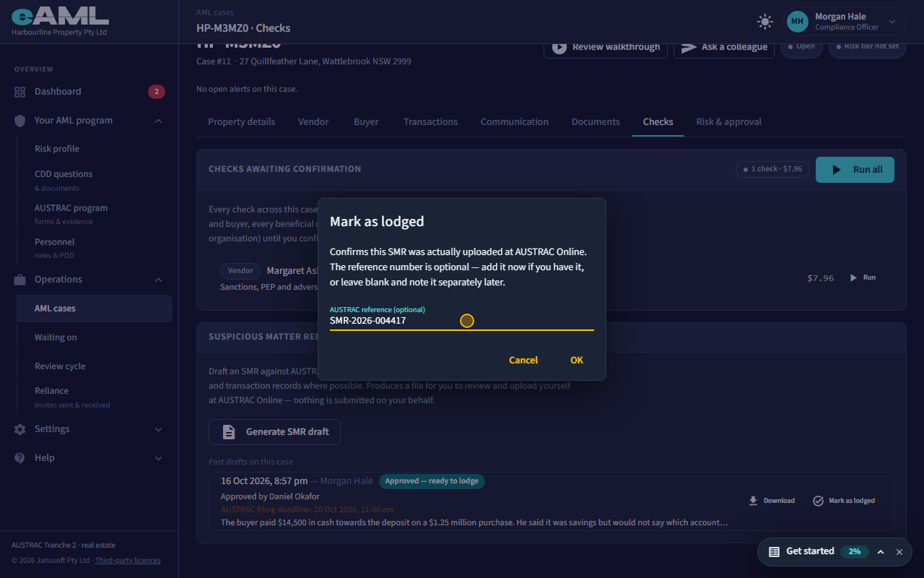Open AML cases in the sidebar
Image resolution: width=924 pixels, height=578 pixels.
(95, 309)
